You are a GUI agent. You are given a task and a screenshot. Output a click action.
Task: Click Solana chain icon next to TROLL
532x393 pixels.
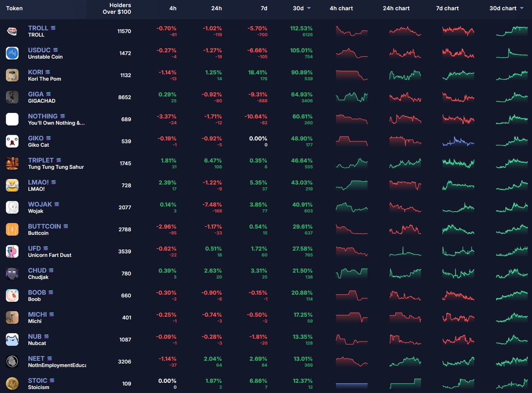(53, 28)
